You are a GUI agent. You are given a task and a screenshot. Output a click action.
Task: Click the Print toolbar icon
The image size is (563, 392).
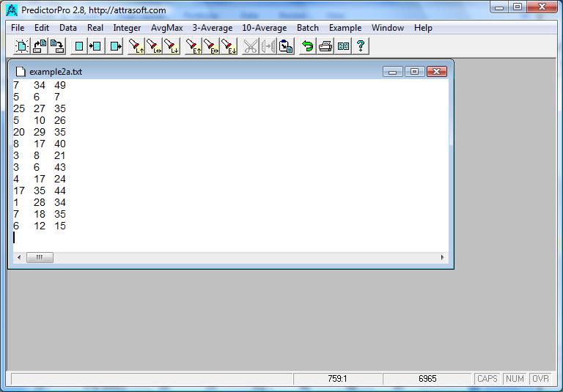(325, 46)
